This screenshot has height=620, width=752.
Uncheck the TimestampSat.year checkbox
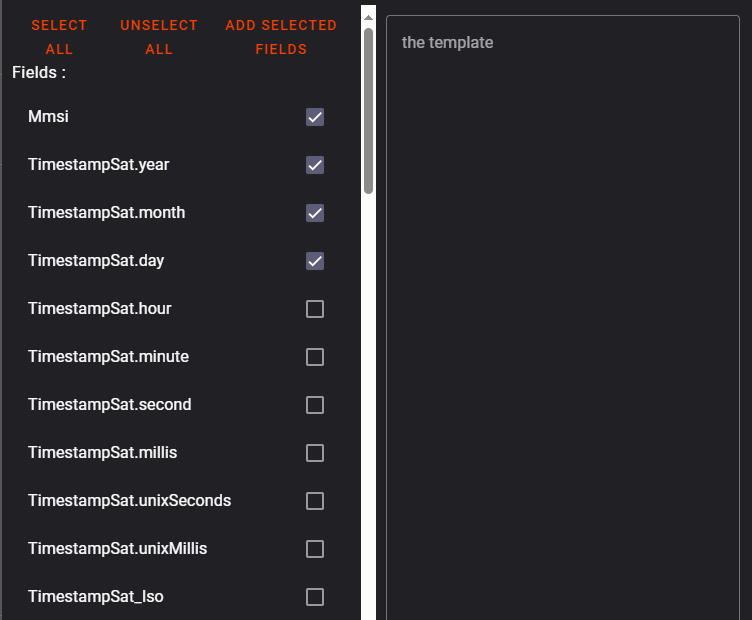pyautogui.click(x=315, y=165)
